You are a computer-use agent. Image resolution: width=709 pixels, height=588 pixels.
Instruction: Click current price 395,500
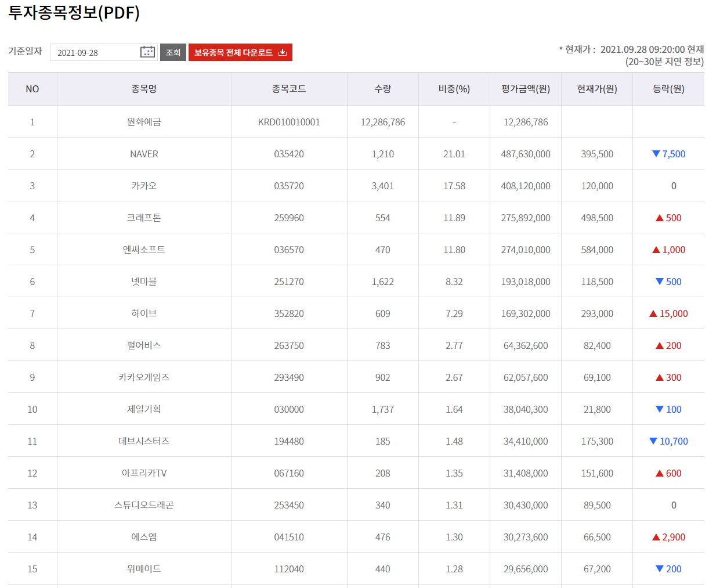[597, 154]
